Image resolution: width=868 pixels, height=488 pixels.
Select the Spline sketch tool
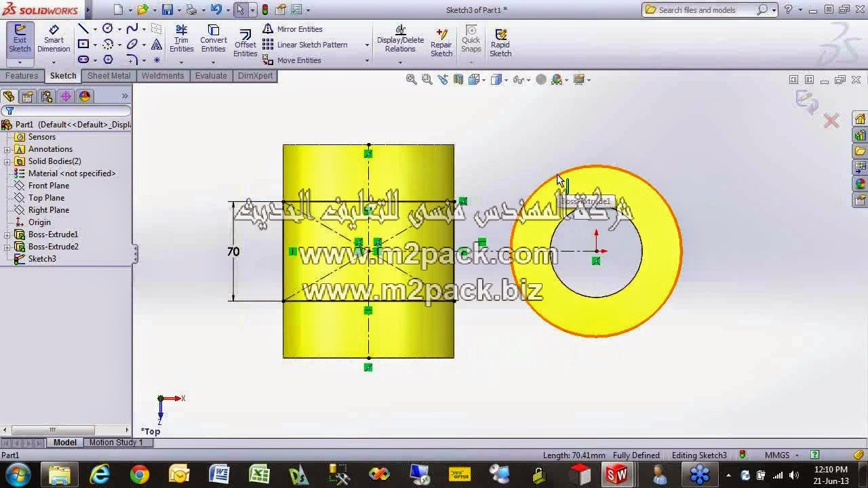tap(132, 28)
